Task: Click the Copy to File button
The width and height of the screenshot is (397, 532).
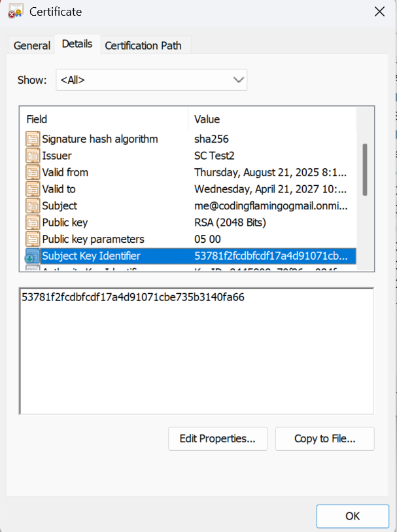Action: 324,438
